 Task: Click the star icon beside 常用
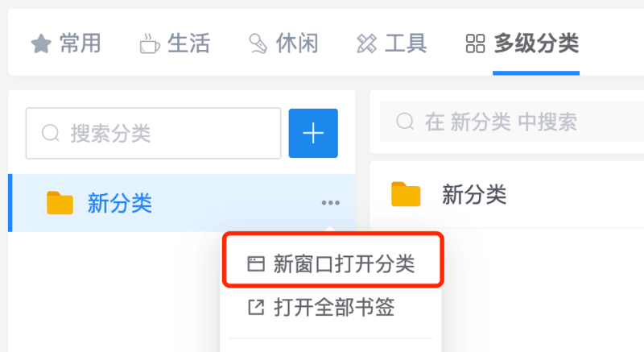[41, 43]
